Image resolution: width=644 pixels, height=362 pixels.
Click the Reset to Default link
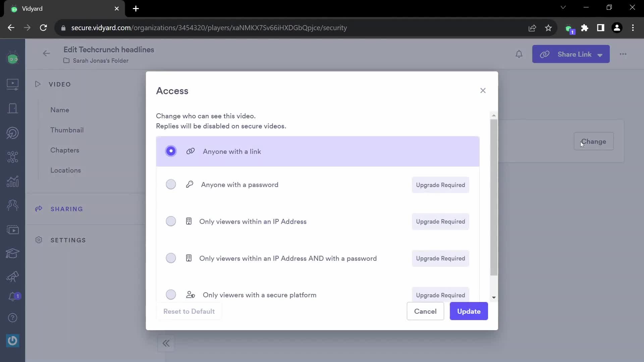[189, 311]
